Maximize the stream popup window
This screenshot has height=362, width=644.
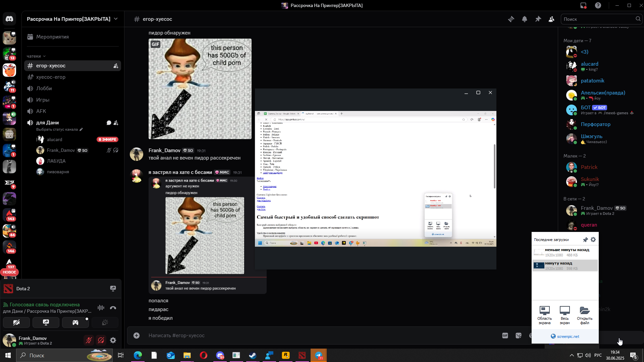point(478,93)
